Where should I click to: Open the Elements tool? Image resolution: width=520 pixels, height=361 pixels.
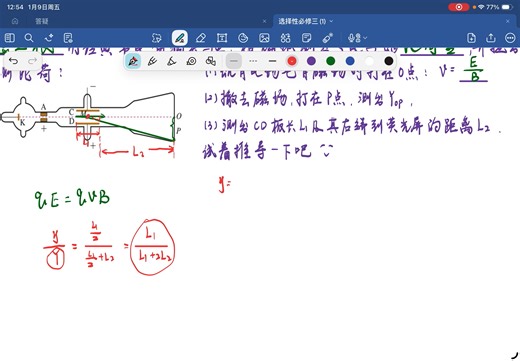click(x=285, y=38)
